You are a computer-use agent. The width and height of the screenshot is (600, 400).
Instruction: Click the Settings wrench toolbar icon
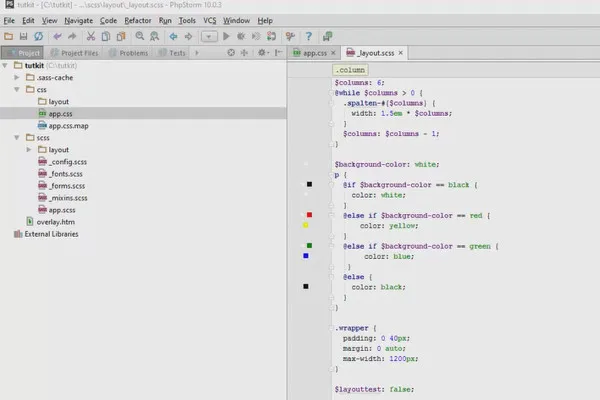tap(290, 36)
